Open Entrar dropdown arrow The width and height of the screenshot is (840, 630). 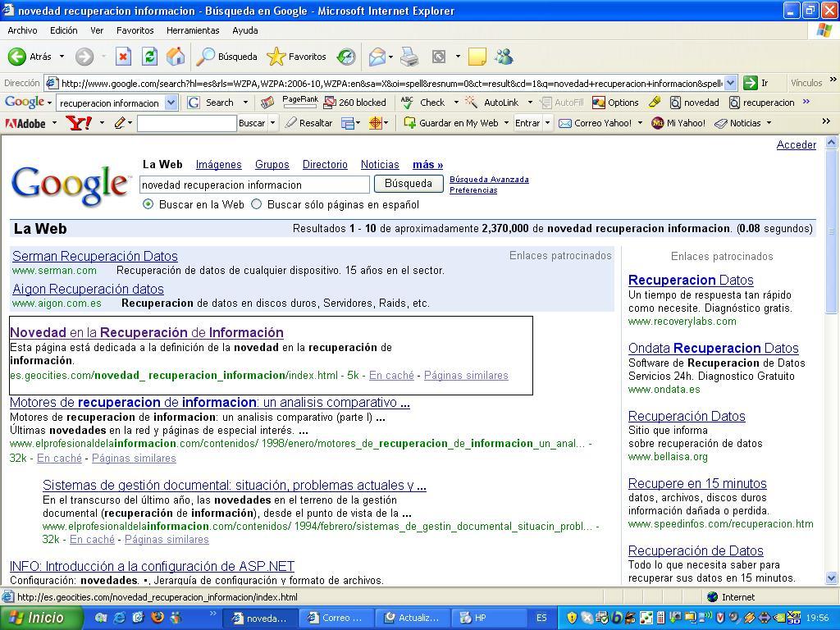pos(547,123)
